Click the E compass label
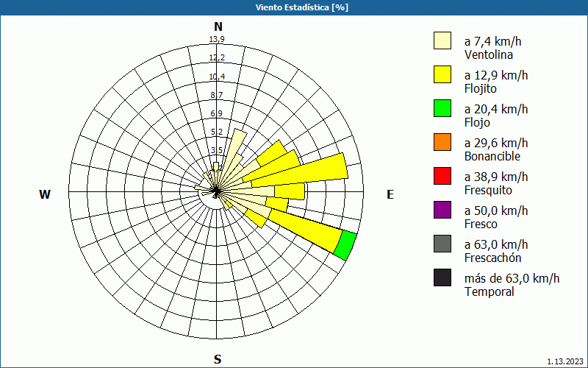The height and width of the screenshot is (368, 588). coord(390,194)
